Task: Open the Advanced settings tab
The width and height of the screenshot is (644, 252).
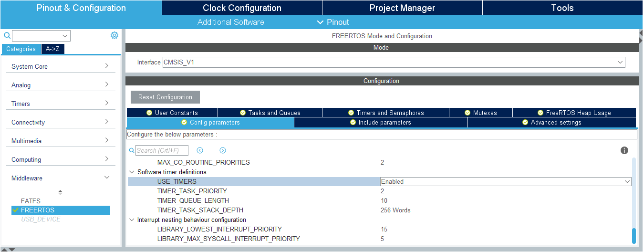Action: (x=551, y=123)
